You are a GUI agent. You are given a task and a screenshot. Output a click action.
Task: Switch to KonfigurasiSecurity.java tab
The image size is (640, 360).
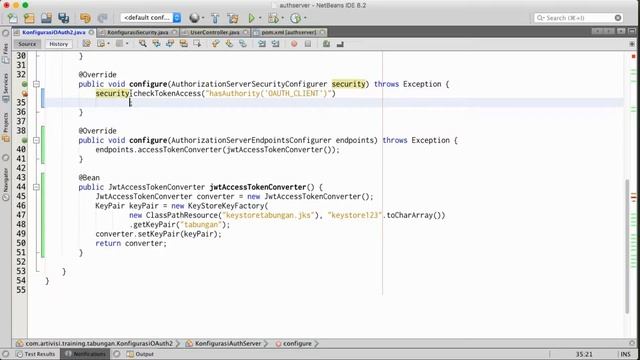(138, 32)
